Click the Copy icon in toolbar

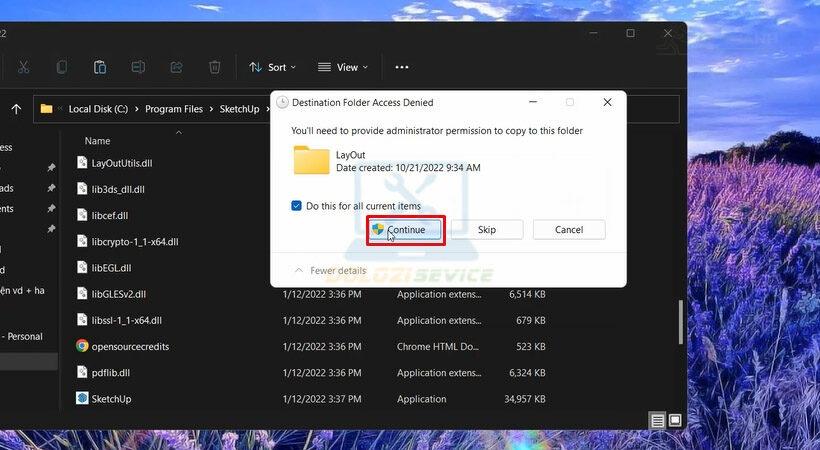[x=62, y=67]
